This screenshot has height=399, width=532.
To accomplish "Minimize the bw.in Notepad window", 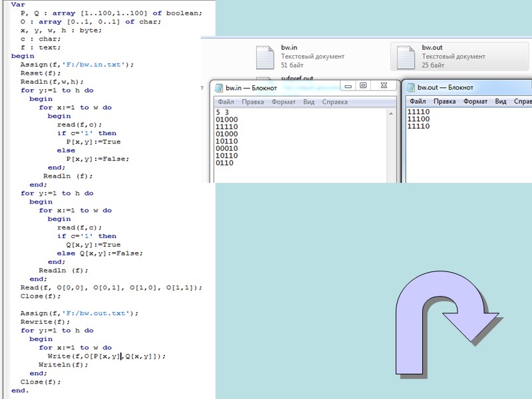I will (x=348, y=86).
